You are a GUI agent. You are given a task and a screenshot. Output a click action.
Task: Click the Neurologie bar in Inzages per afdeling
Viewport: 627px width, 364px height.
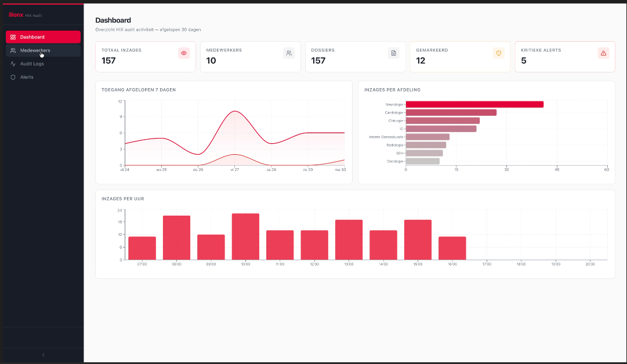475,104
